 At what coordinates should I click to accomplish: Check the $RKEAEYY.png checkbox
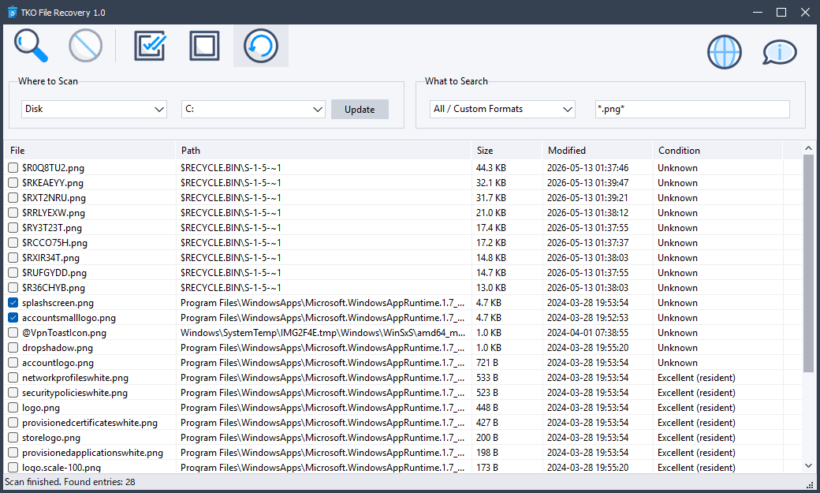coord(13,183)
